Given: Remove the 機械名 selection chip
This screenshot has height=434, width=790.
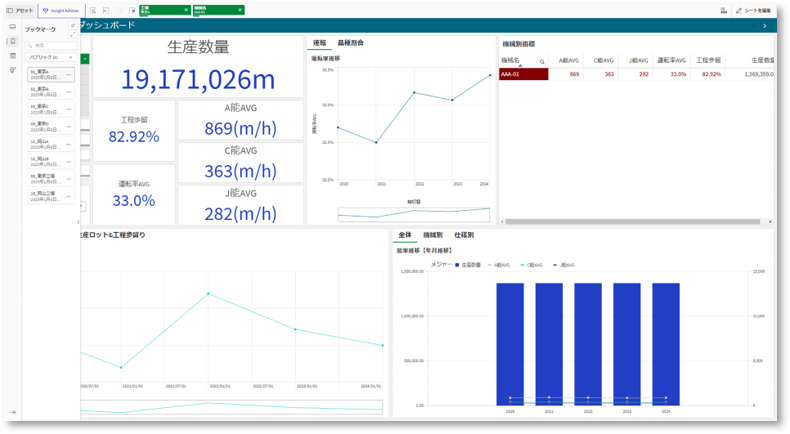Looking at the screenshot, I should click(240, 10).
